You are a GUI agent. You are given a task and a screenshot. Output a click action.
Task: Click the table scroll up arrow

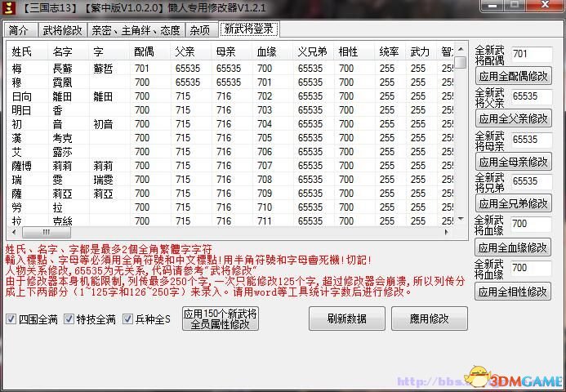461,49
